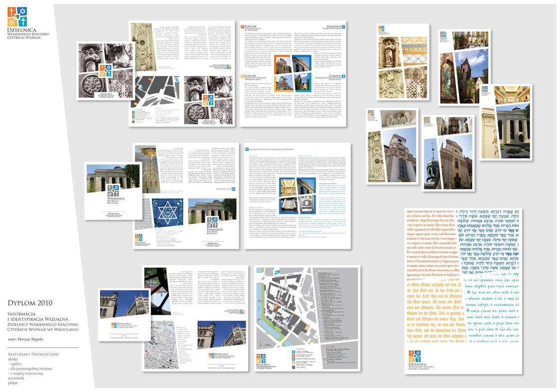Click the "Synagoga" heading on the four-temples page

click(x=334, y=26)
